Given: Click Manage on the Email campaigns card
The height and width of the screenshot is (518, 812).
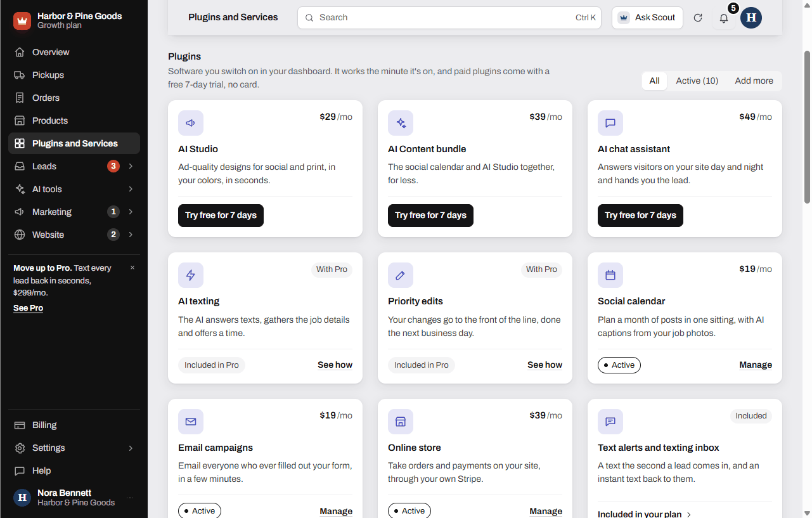Looking at the screenshot, I should coord(336,512).
